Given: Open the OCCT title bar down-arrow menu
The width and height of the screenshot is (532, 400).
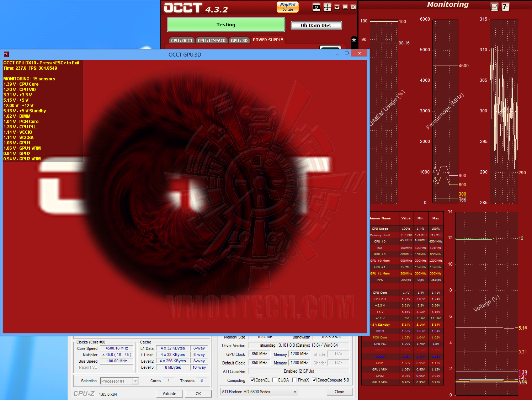Looking at the screenshot, I should (337, 7).
